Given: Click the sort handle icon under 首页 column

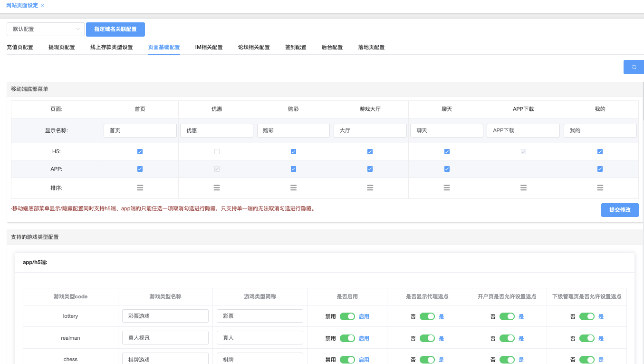Looking at the screenshot, I should tap(140, 188).
